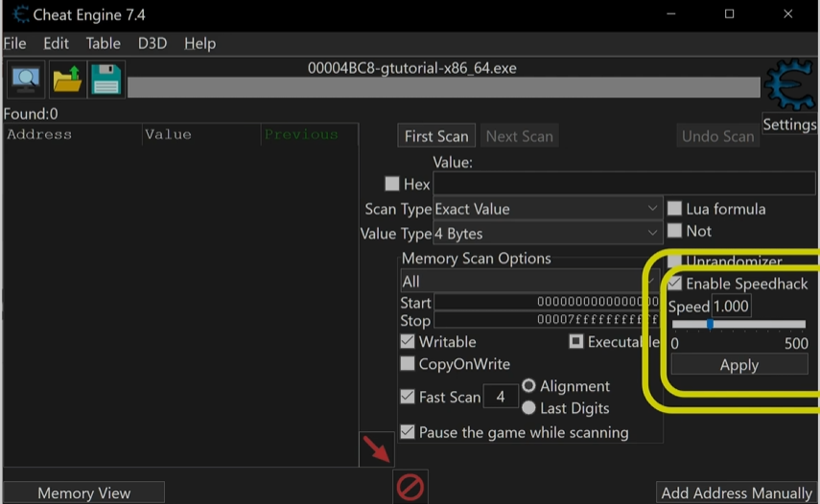Sort results by the Value column header
820x504 pixels.
coord(201,134)
